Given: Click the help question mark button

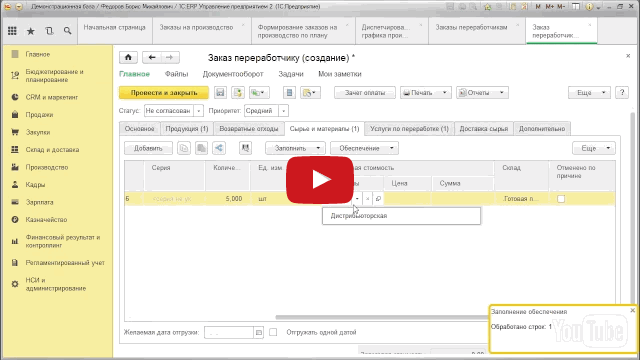Looking at the screenshot, I should 622,93.
